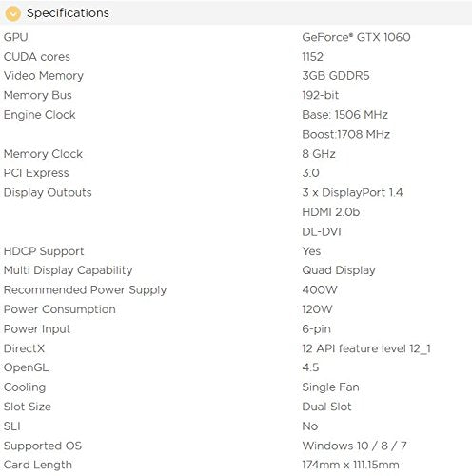Click the Specifications section heading
472x476 pixels.
[68, 13]
